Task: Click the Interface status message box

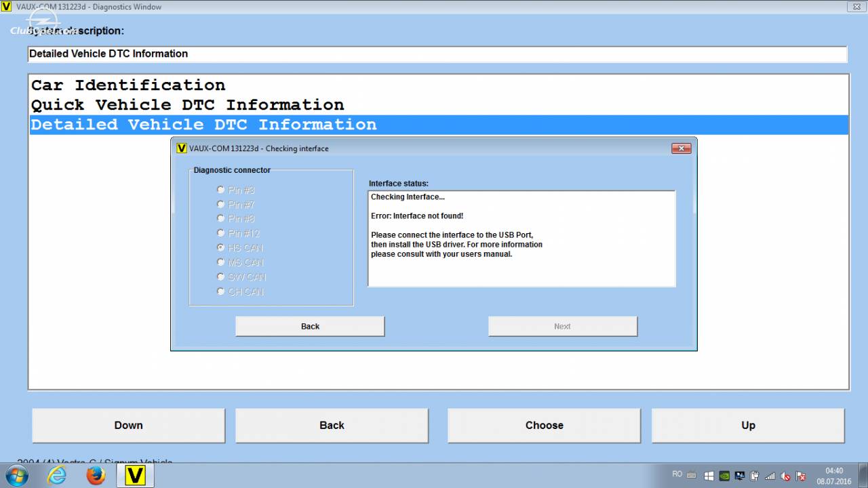Action: point(521,239)
